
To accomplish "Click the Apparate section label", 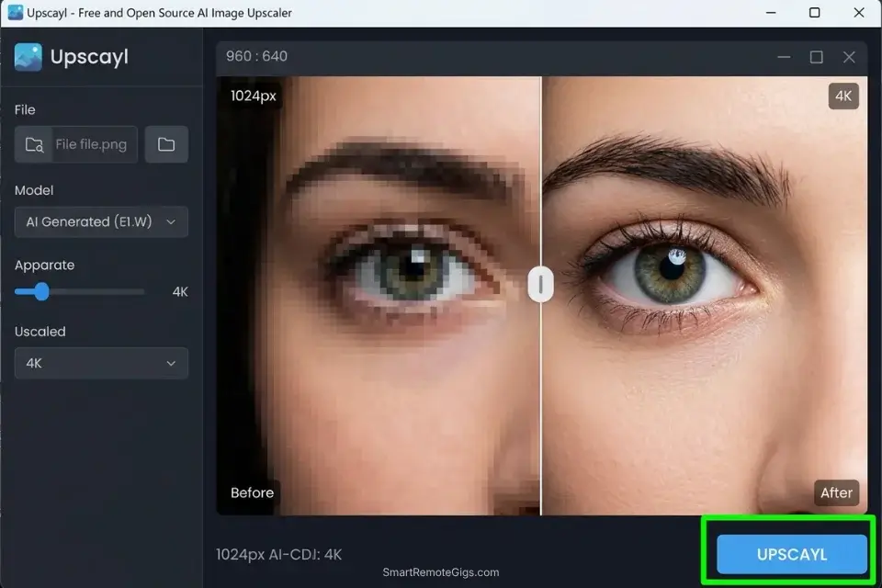I will coord(44,265).
